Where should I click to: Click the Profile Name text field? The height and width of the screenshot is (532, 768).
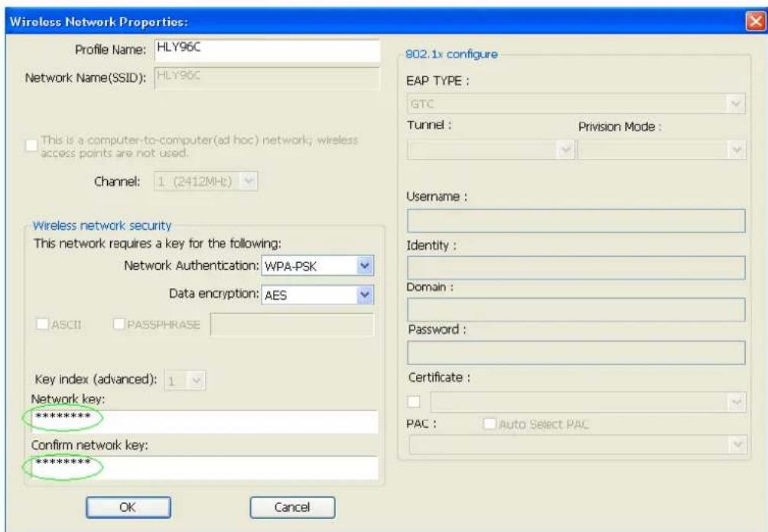266,50
